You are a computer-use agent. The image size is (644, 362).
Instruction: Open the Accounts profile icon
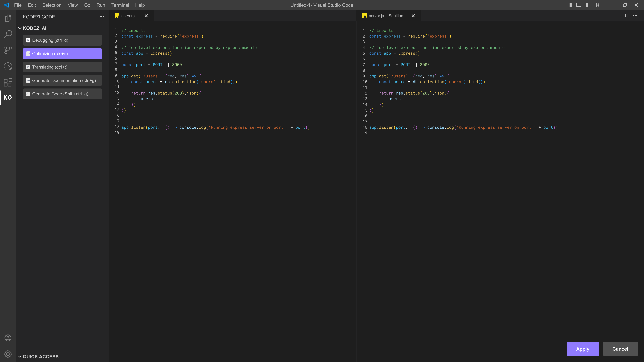pyautogui.click(x=8, y=338)
